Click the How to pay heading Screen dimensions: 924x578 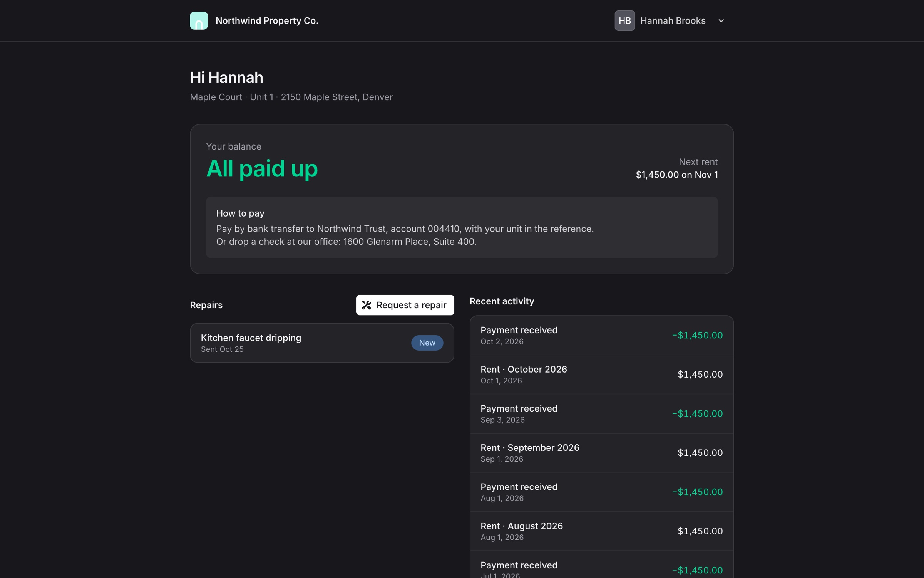click(x=240, y=213)
